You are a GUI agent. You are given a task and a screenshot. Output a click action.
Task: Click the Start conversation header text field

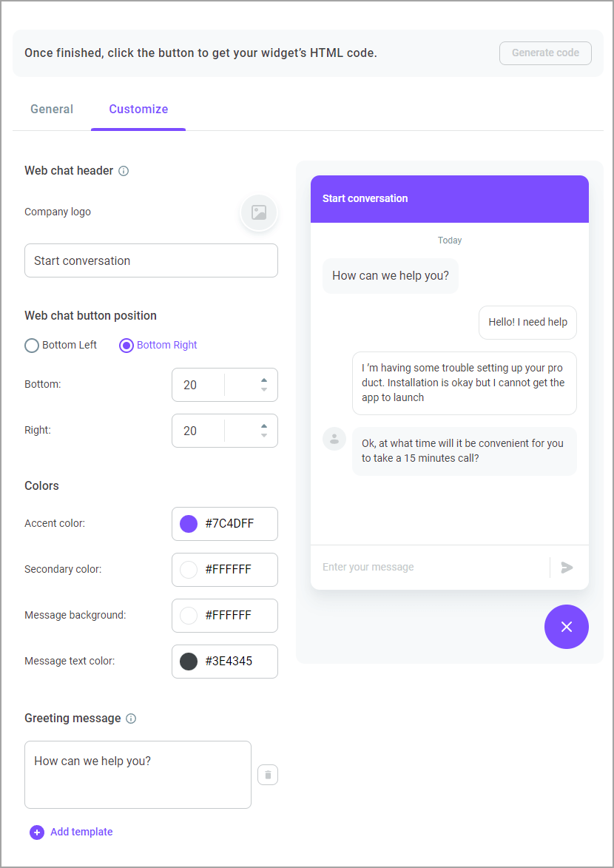[151, 260]
